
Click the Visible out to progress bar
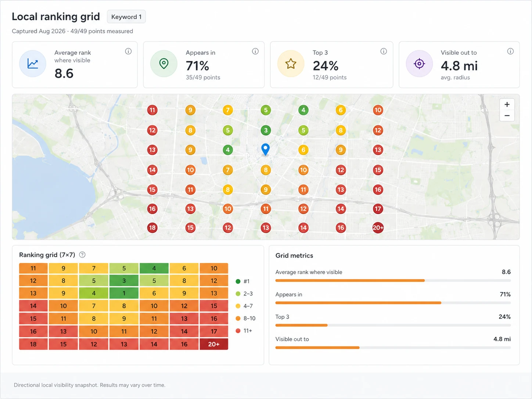(x=393, y=348)
